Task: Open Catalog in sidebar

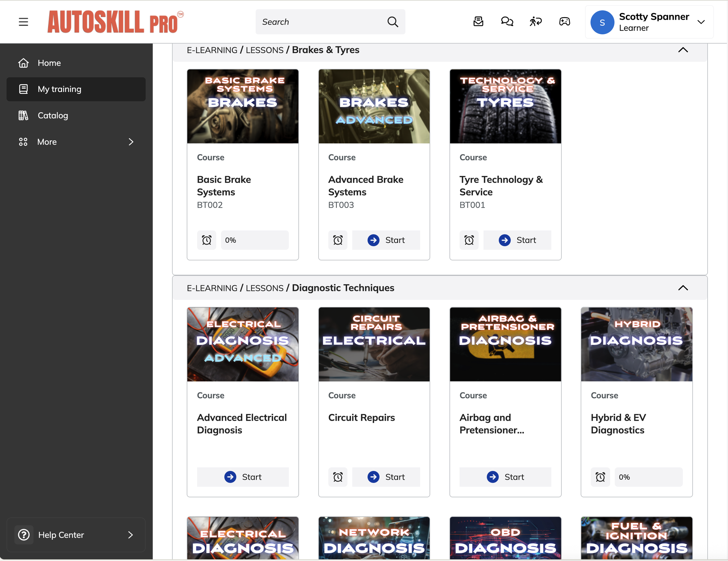Action: click(x=53, y=116)
